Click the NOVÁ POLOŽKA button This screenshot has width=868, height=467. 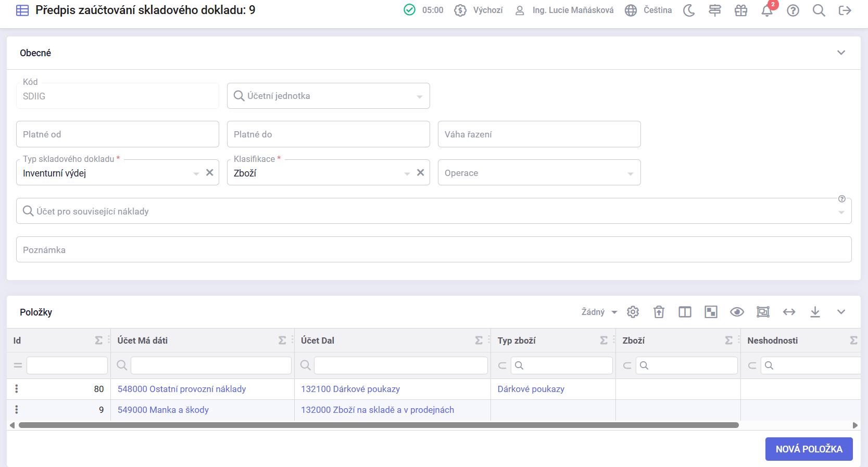point(809,449)
